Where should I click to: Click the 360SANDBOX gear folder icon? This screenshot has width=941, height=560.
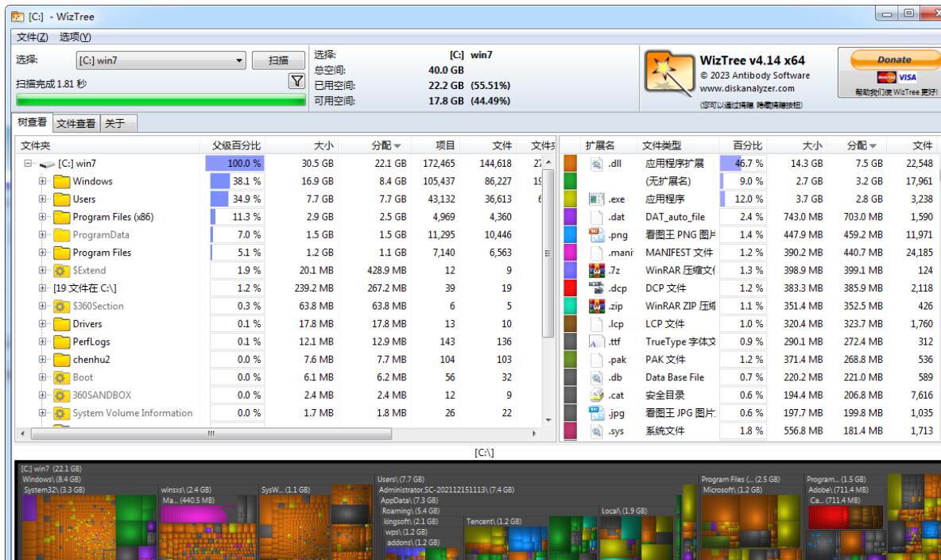61,396
